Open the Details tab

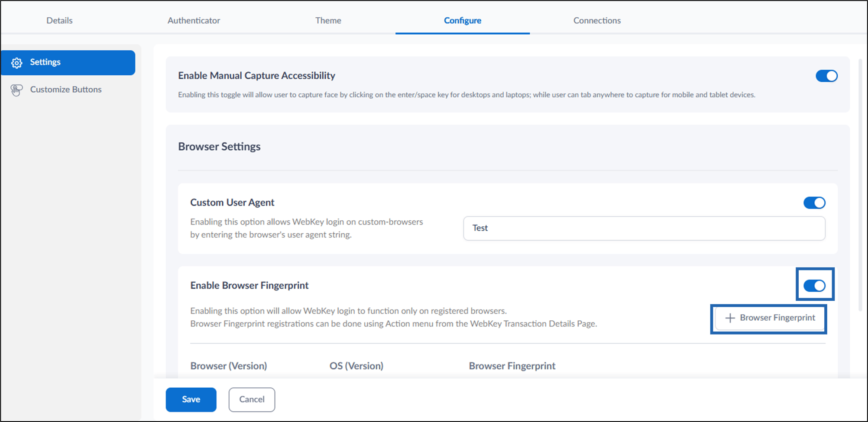[59, 20]
